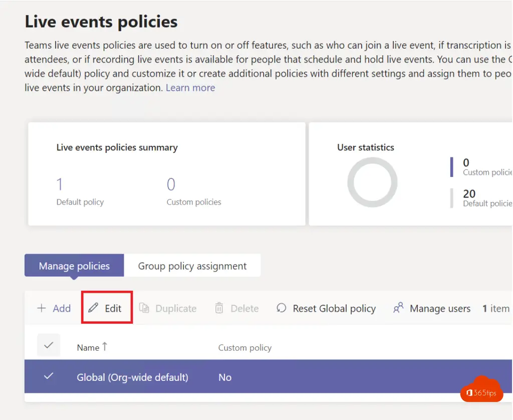Click the 365tips cloud logo
513x420 pixels.
click(481, 390)
